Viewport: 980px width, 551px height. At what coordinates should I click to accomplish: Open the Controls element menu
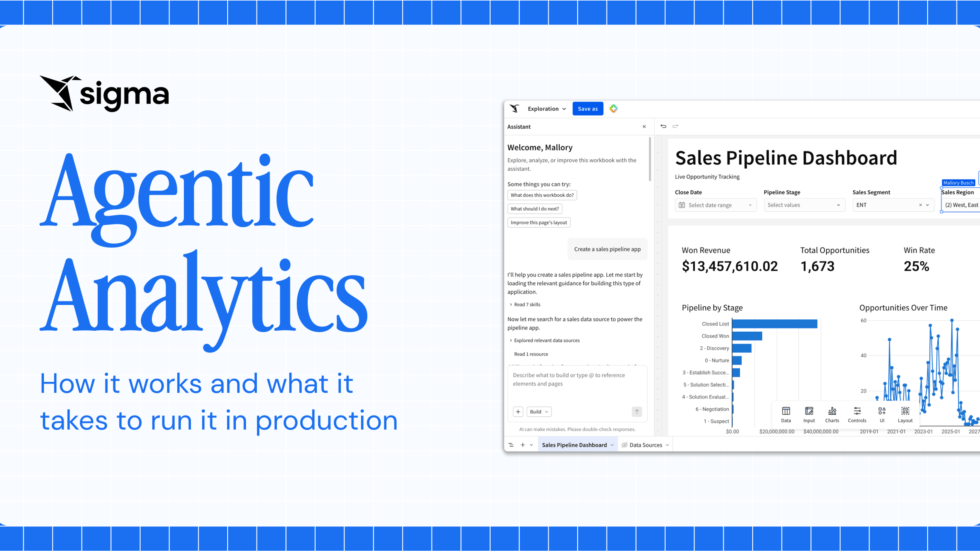pos(857,415)
